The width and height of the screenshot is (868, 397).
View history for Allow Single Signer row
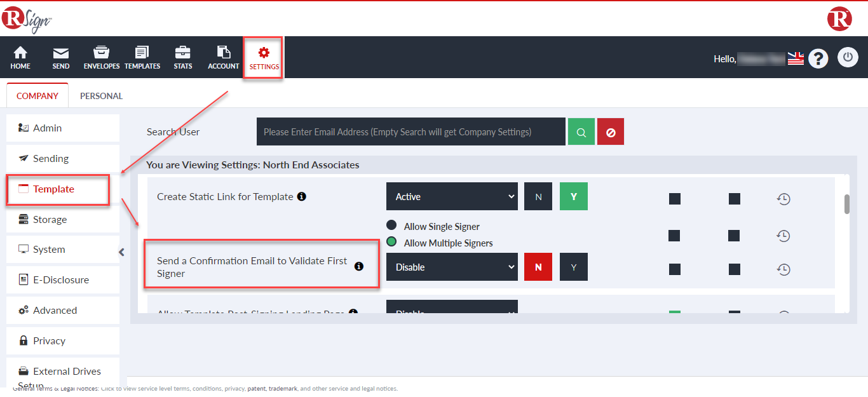[783, 236]
